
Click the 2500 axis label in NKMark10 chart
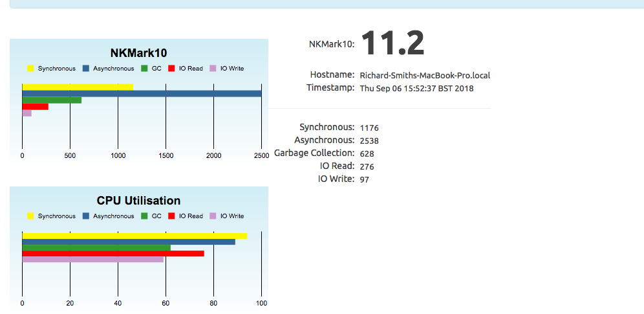(x=262, y=156)
